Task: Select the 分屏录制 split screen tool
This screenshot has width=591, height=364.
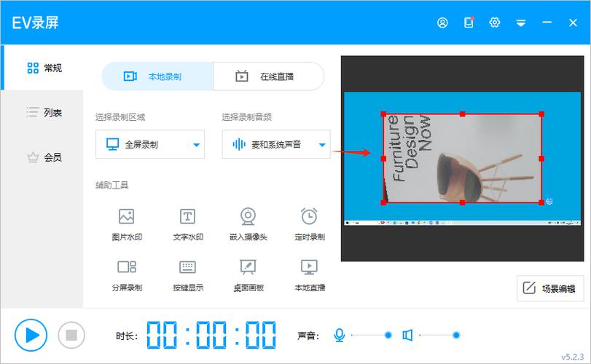Action: (127, 267)
